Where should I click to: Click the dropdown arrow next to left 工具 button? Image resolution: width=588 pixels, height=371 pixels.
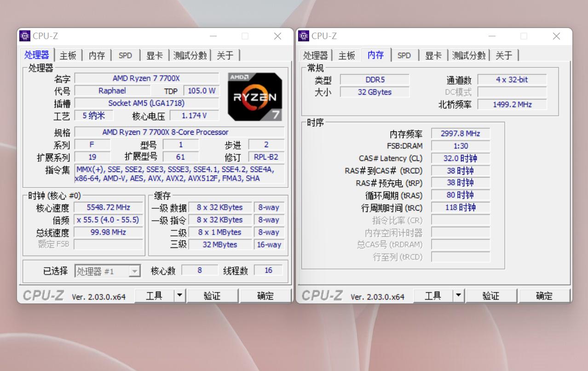[179, 296]
